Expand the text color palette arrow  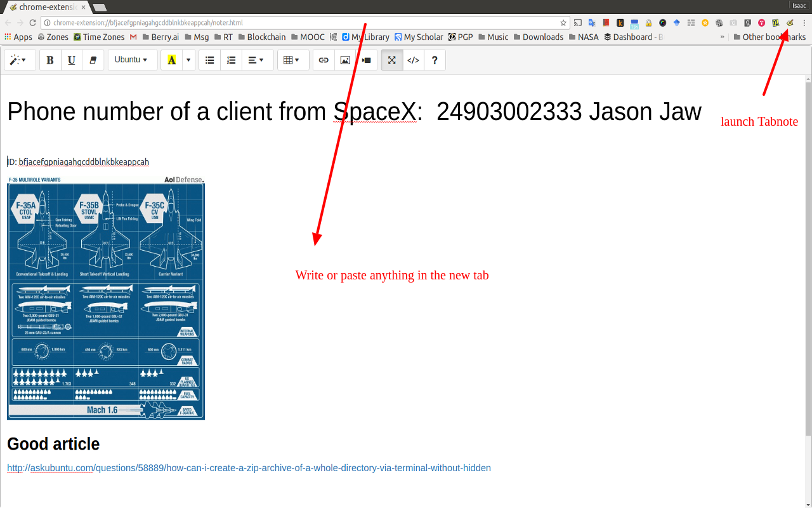pos(188,60)
